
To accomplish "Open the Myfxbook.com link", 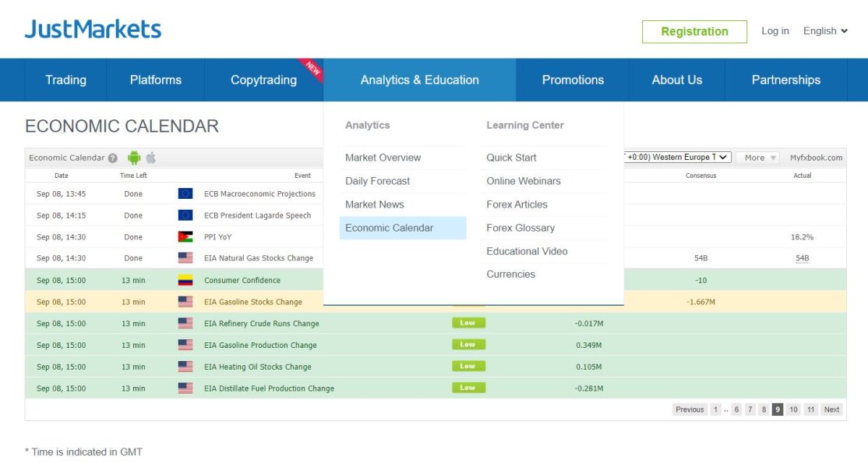I will (x=816, y=158).
